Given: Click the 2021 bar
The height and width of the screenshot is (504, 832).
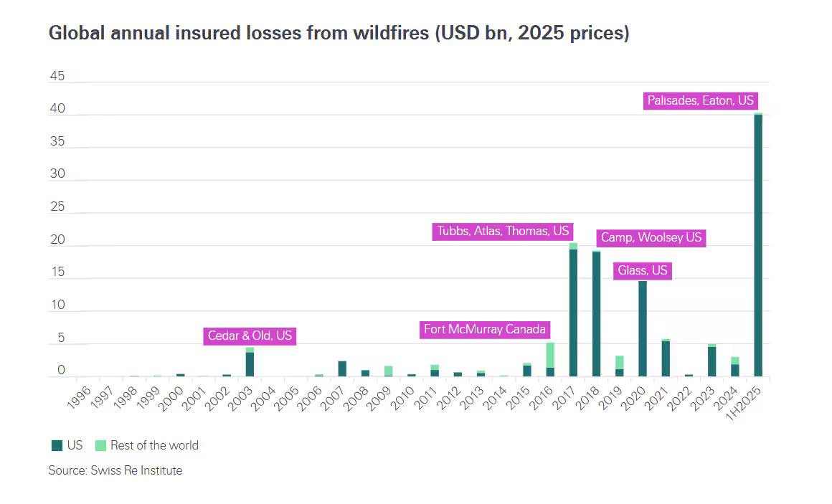Looking at the screenshot, I should pyautogui.click(x=666, y=358).
